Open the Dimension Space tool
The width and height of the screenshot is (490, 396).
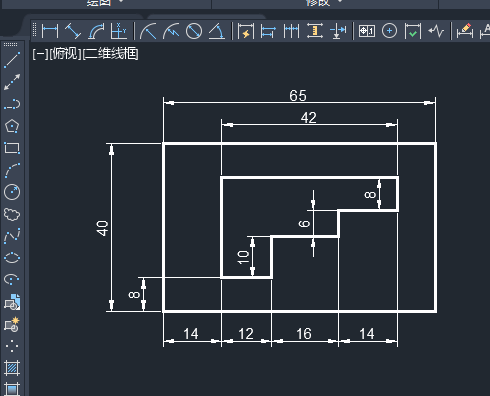click(x=315, y=31)
